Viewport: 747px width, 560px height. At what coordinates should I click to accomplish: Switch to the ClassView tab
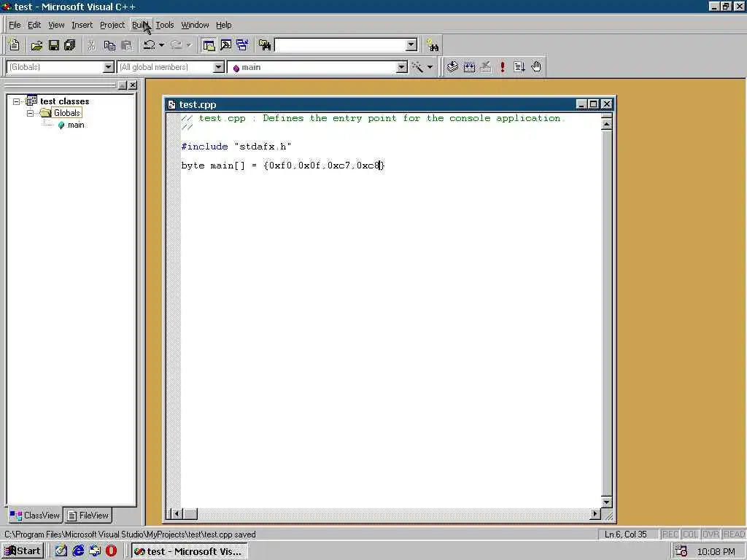35,516
